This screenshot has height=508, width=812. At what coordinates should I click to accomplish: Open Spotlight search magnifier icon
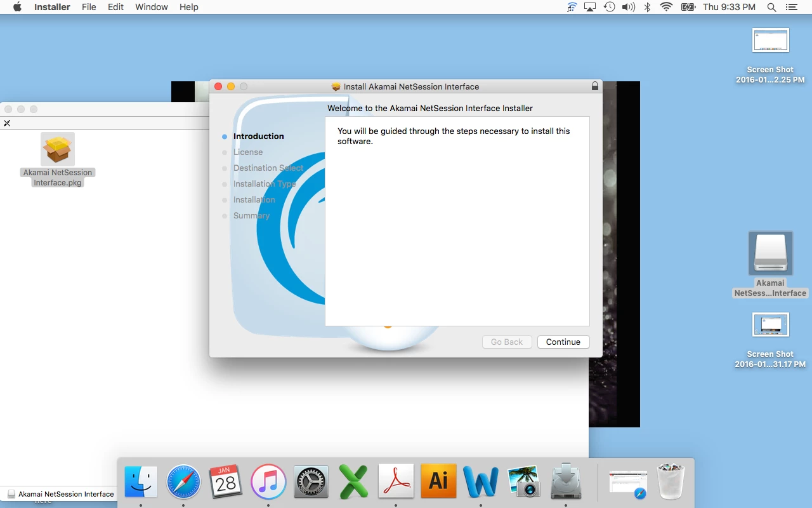771,7
